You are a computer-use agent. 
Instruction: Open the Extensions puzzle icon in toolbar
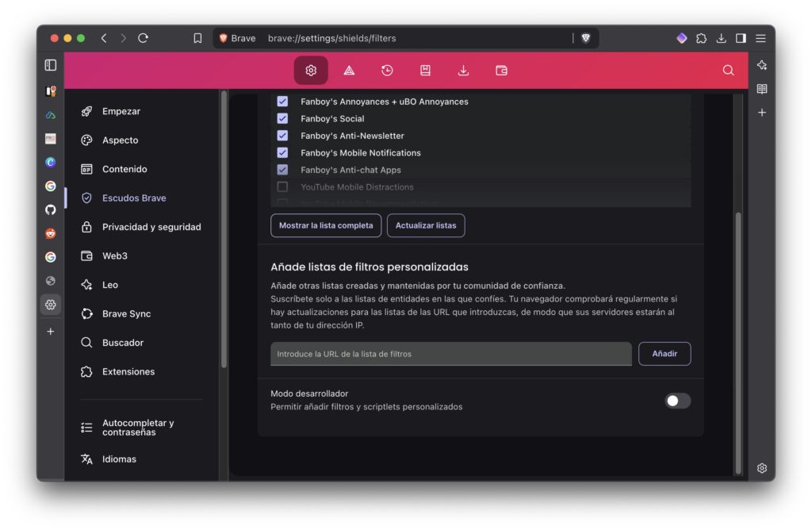[702, 38]
